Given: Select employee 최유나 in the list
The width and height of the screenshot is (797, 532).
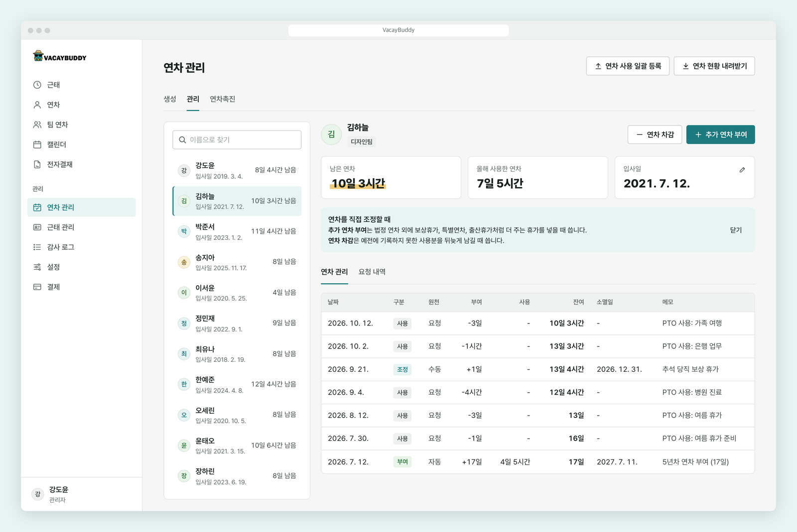Looking at the screenshot, I should click(237, 354).
